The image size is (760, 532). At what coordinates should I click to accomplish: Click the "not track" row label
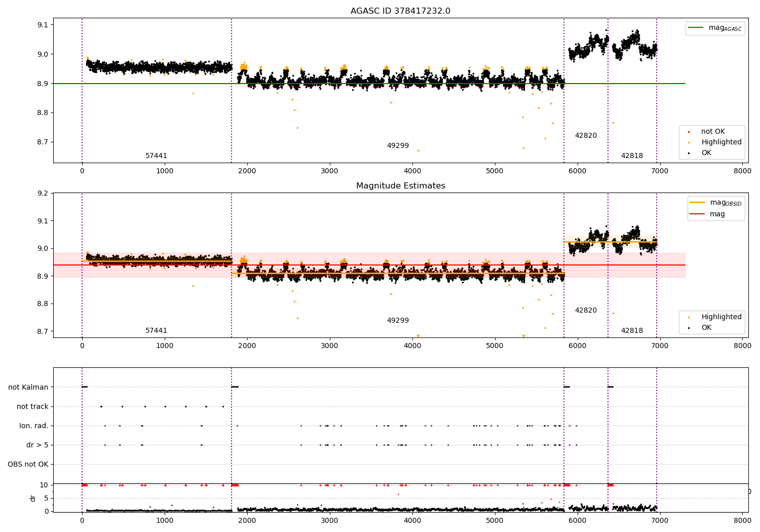[x=32, y=406]
